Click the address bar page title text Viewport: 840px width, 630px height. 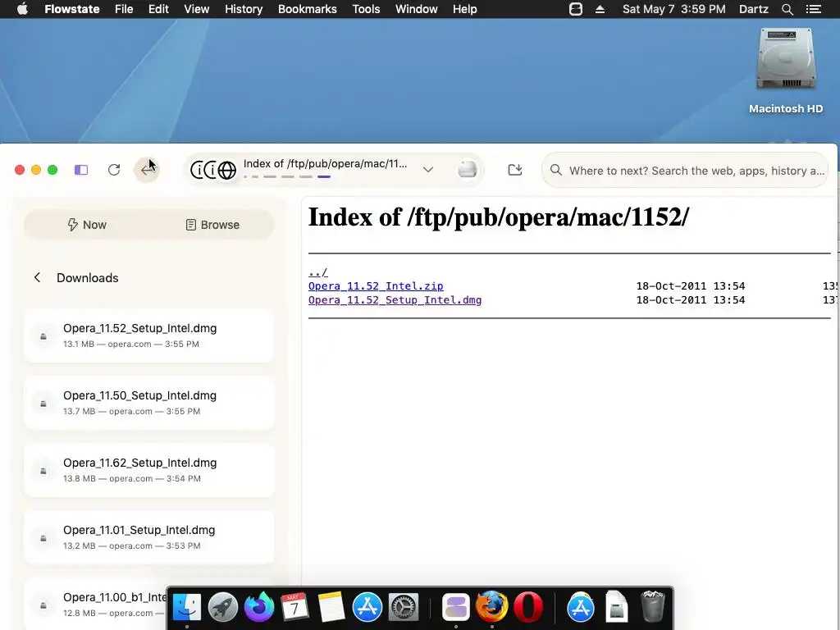click(325, 164)
